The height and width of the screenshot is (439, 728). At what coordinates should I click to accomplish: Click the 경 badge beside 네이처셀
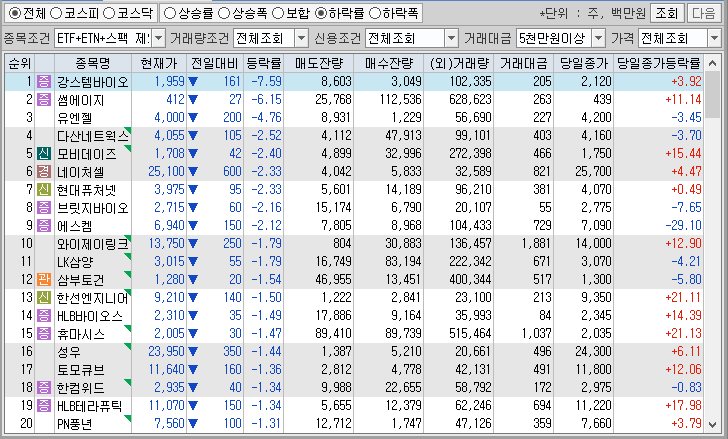click(44, 171)
